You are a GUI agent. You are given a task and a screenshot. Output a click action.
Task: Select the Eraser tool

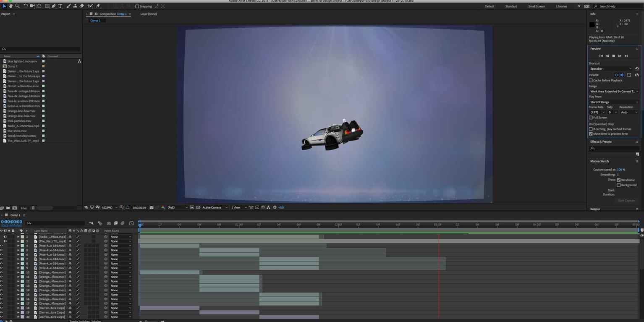click(82, 6)
